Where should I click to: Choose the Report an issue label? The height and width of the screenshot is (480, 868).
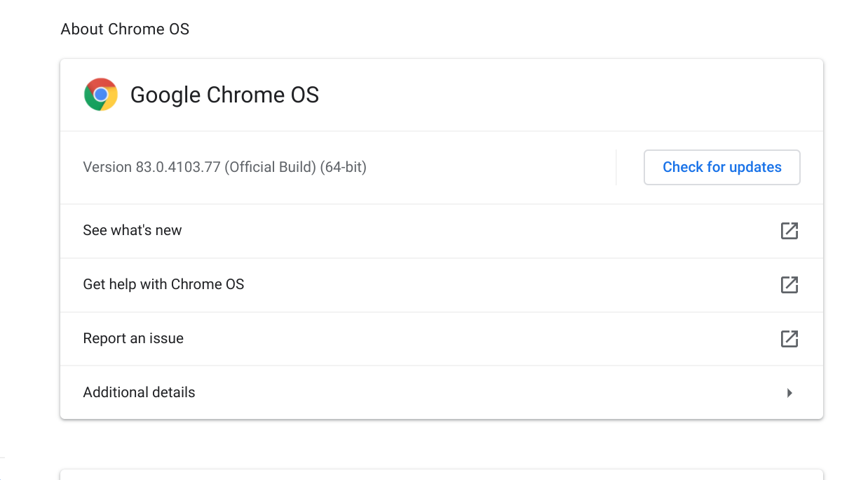pos(133,338)
